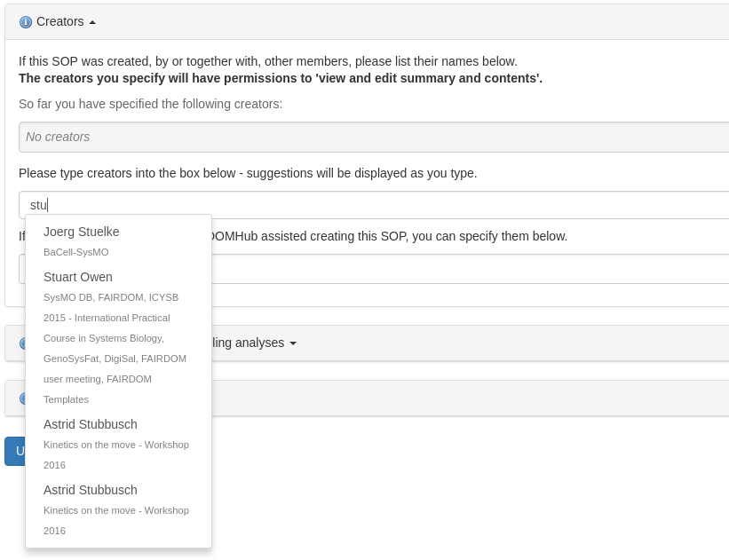Screen dimensions: 729x560
Task: Click the Creators panel title text
Action: point(59,21)
